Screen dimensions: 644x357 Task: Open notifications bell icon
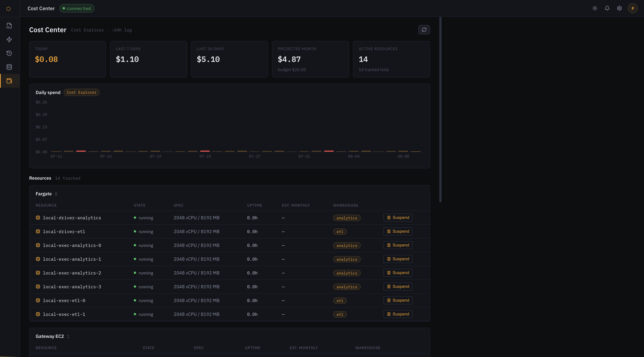[x=607, y=8]
